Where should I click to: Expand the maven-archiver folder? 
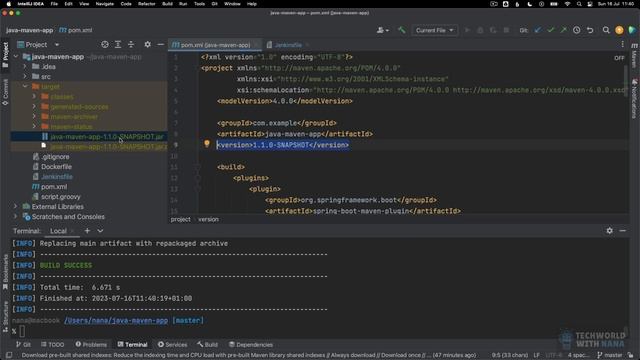tap(34, 116)
